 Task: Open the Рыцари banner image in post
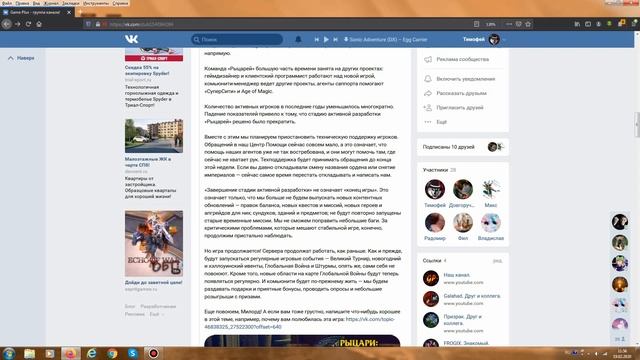pos(302,341)
